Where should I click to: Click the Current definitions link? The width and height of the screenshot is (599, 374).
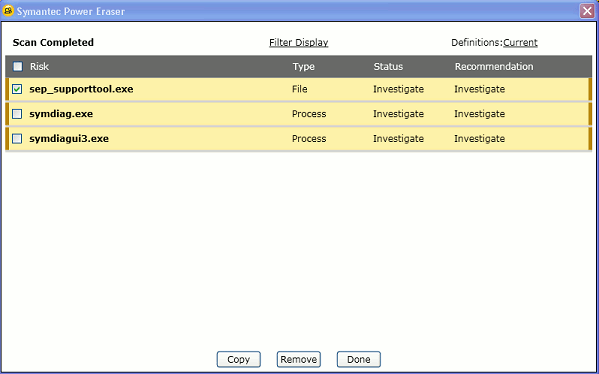tap(520, 42)
